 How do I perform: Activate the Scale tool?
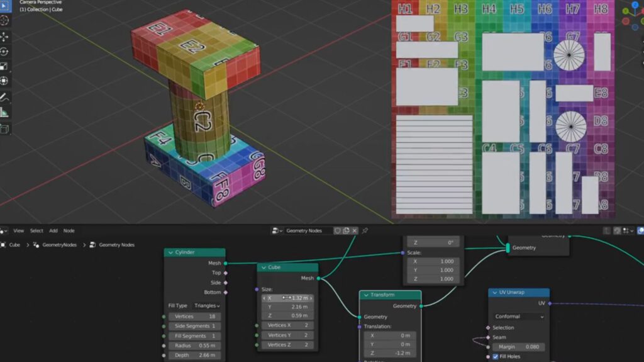point(4,66)
